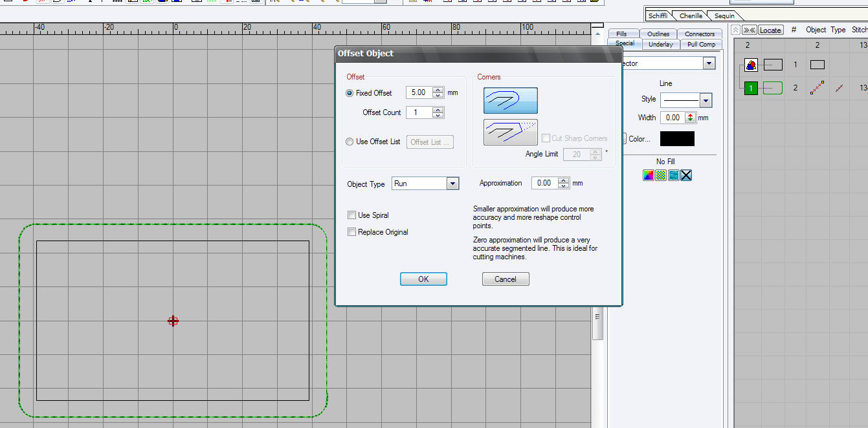
Task: Open the Underlay tab
Action: pos(660,44)
